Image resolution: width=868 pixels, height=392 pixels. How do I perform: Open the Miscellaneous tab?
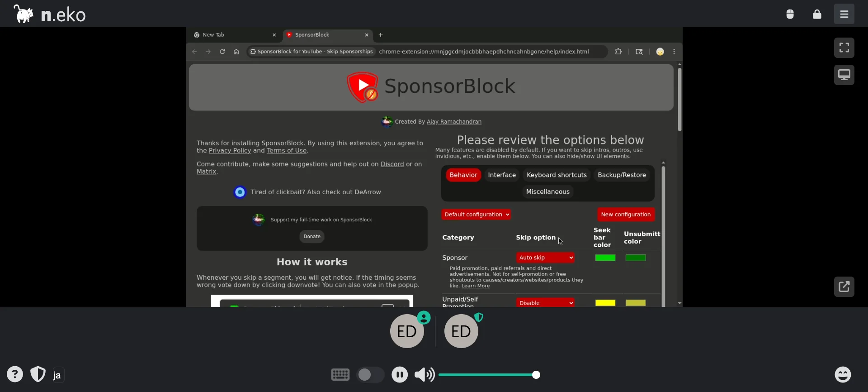(x=547, y=191)
